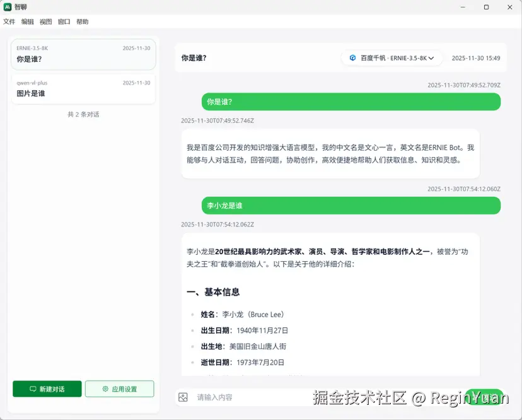Image resolution: width=522 pixels, height=420 pixels.
Task: Click the Baidu Qianfan logo in model selector
Action: pos(352,57)
